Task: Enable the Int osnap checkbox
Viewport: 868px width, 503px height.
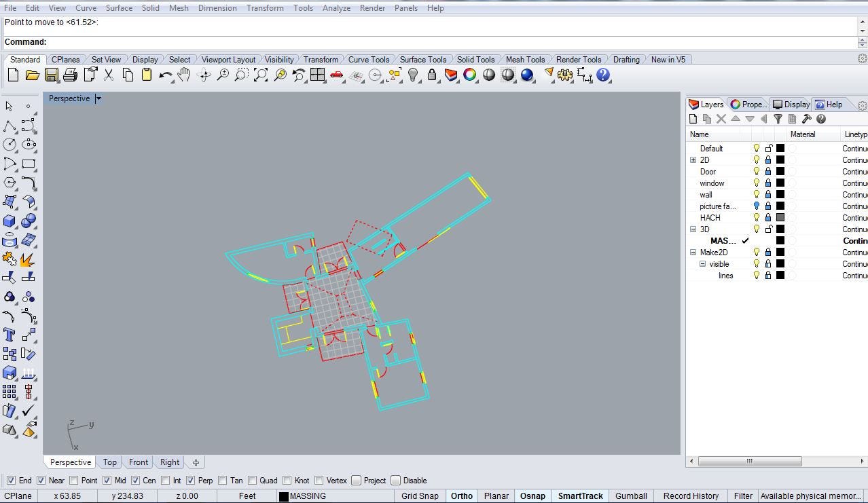Action: click(165, 481)
